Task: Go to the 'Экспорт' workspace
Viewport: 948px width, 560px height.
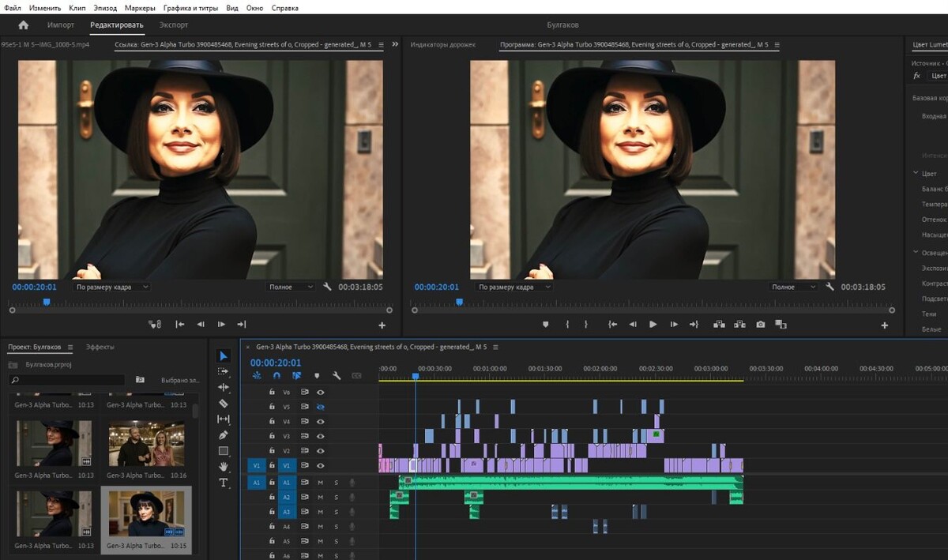Action: click(174, 25)
